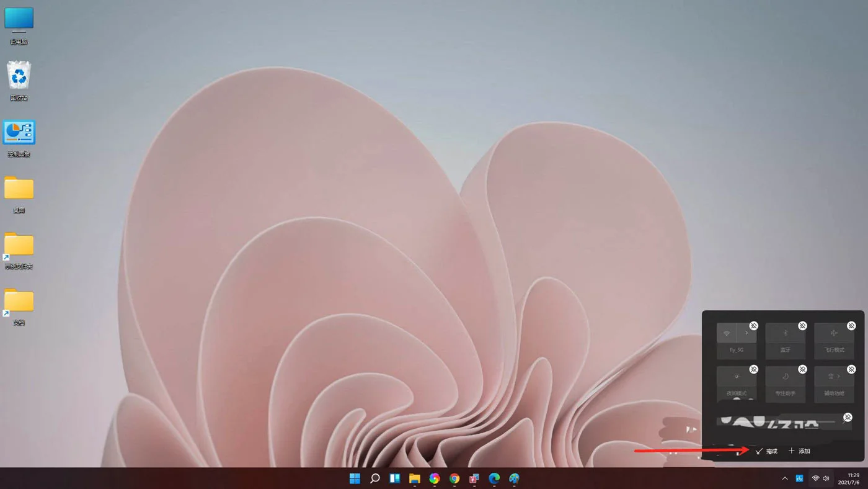The height and width of the screenshot is (489, 868).
Task: Open the Control Panel desktop icon
Action: click(19, 133)
